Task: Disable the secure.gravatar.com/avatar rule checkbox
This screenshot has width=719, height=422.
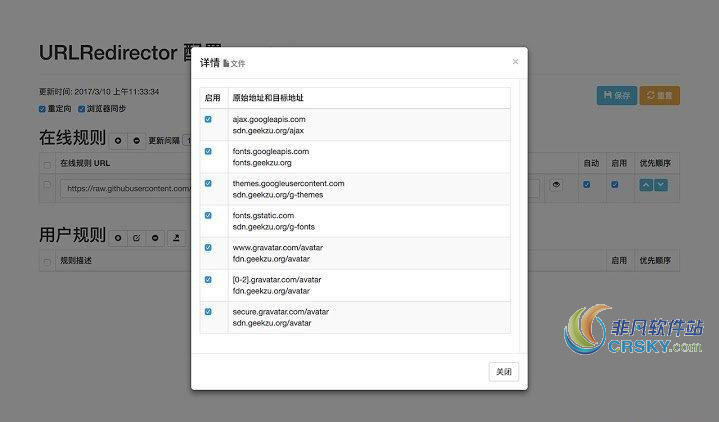Action: click(208, 312)
